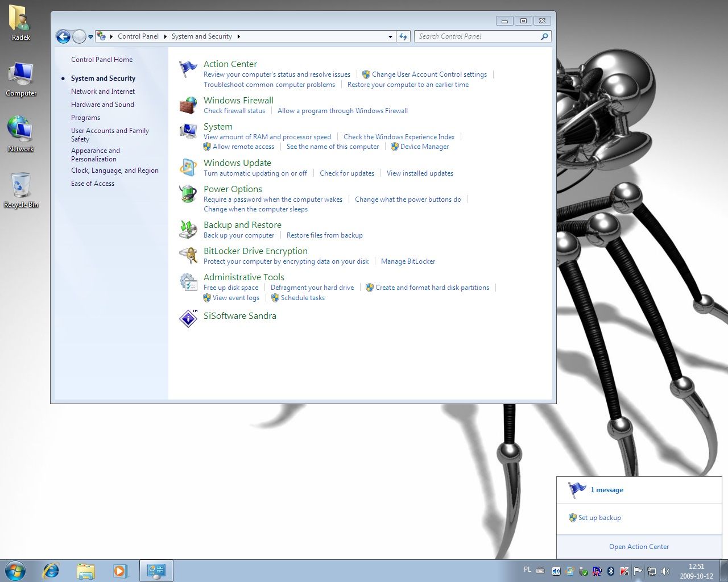Click the Control Panel taskbar button

click(156, 571)
